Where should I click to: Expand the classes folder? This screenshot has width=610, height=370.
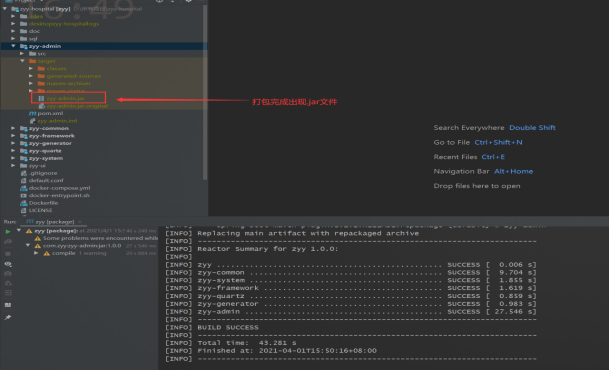(31, 68)
